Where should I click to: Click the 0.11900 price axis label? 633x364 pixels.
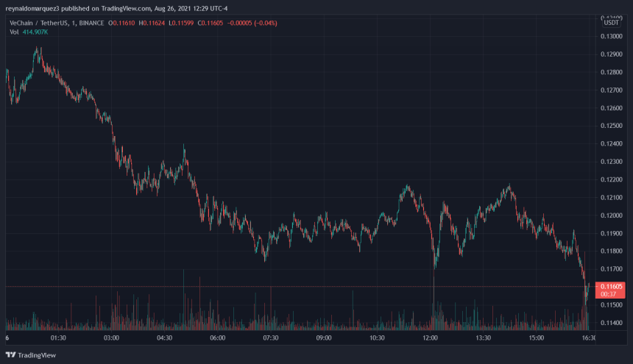611,233
